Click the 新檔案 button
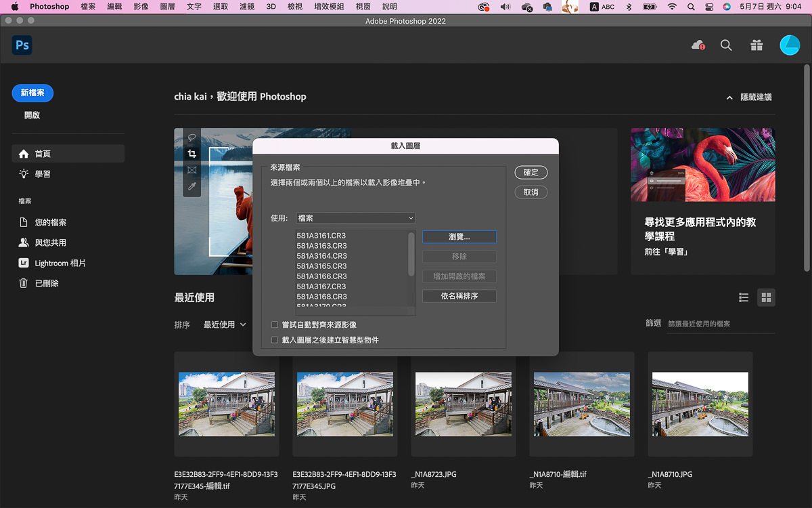 point(32,93)
